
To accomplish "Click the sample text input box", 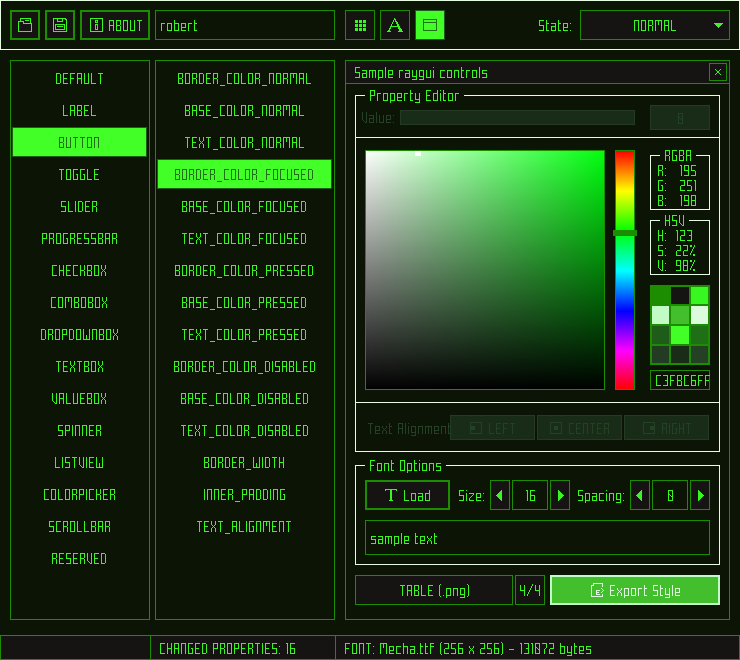I will pyautogui.click(x=537, y=538).
